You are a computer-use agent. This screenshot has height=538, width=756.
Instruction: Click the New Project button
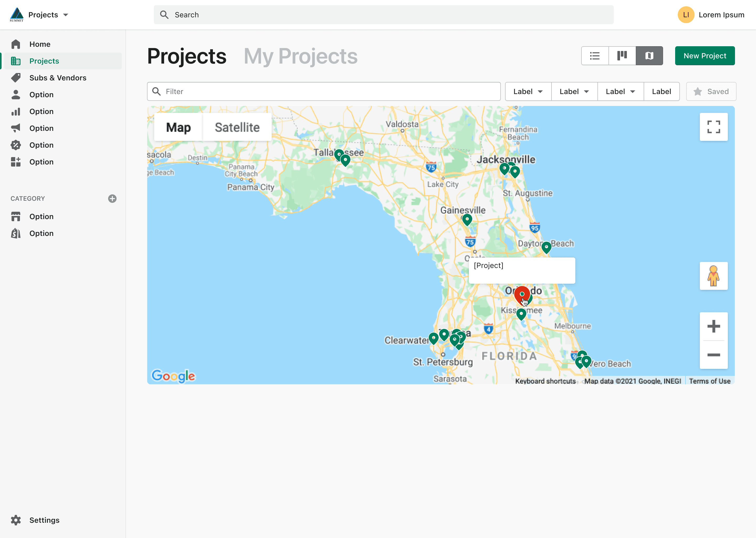point(705,56)
